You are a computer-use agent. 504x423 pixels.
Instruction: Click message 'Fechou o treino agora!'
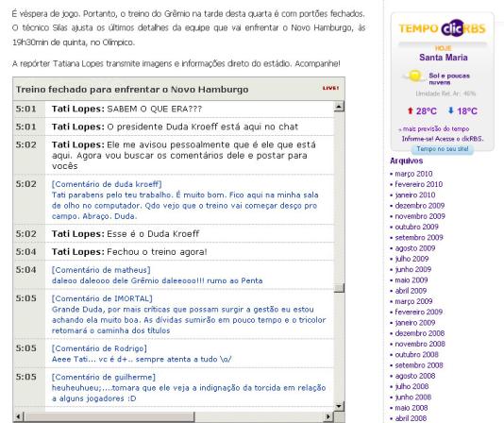pos(157,252)
